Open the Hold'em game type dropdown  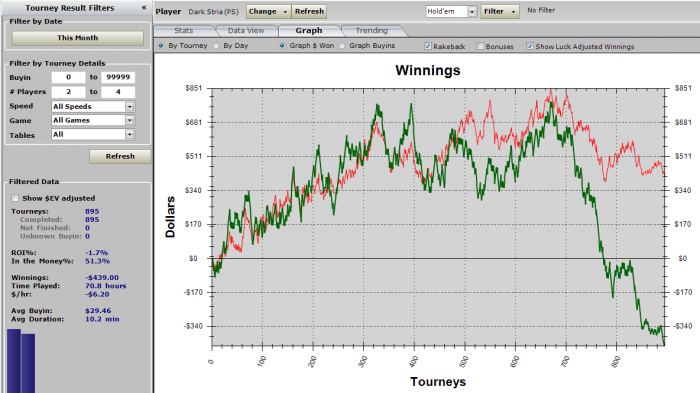coord(451,12)
